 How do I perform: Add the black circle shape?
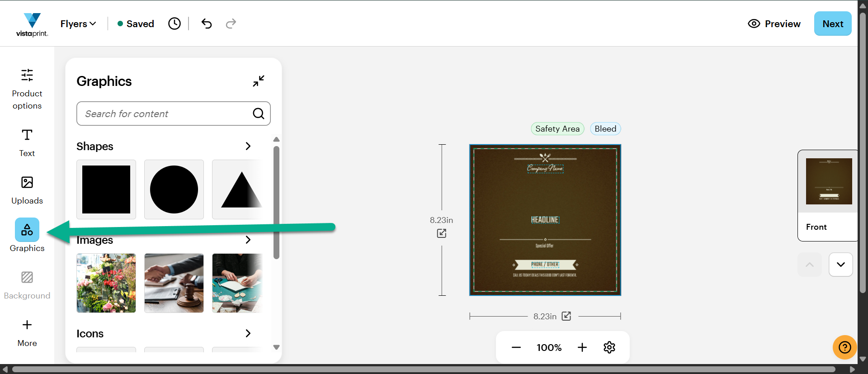(174, 189)
